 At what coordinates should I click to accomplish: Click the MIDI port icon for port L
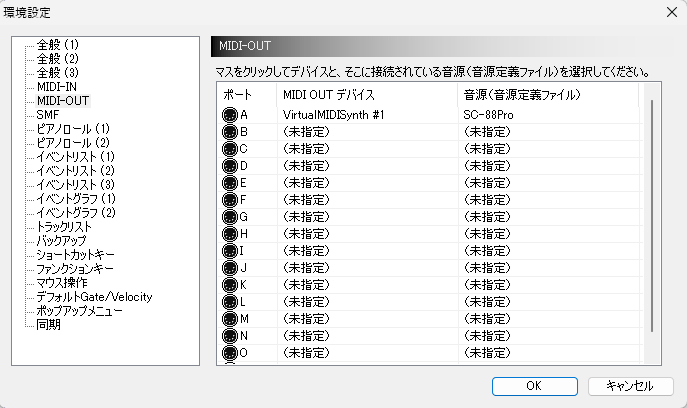[x=230, y=302]
